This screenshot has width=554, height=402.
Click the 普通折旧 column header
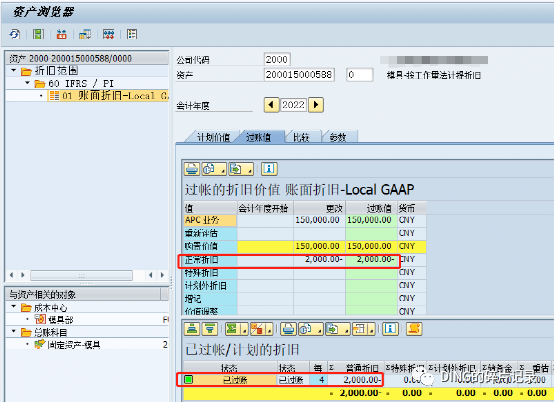(355, 368)
